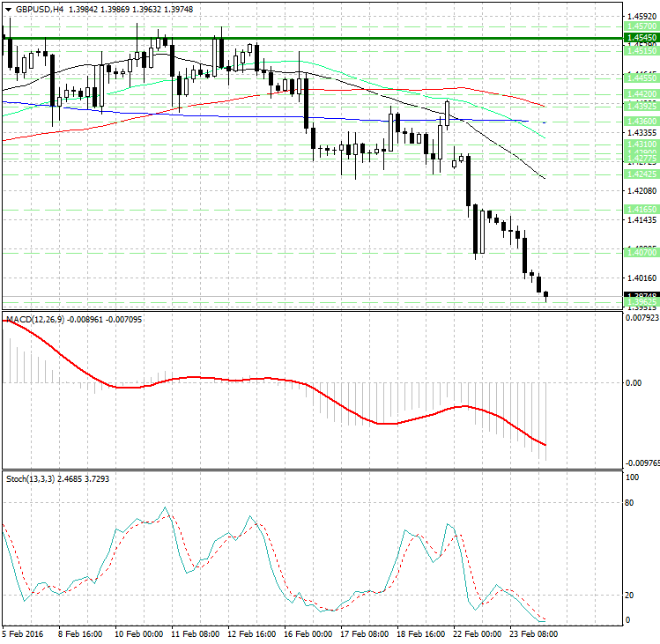Click the GBPUSD,H4 chart title text
Image resolution: width=660 pixels, height=644 pixels.
point(40,9)
